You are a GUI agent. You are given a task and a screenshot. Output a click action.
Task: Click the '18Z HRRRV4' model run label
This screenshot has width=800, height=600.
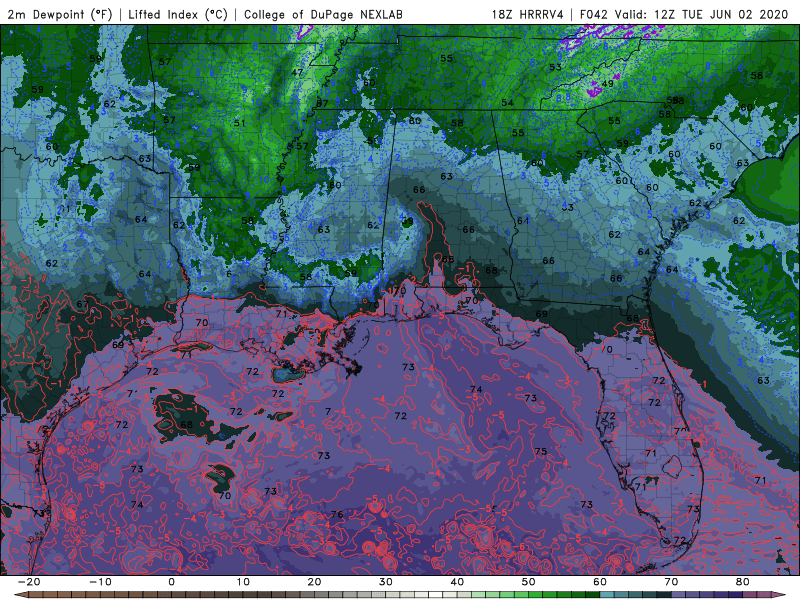[528, 14]
